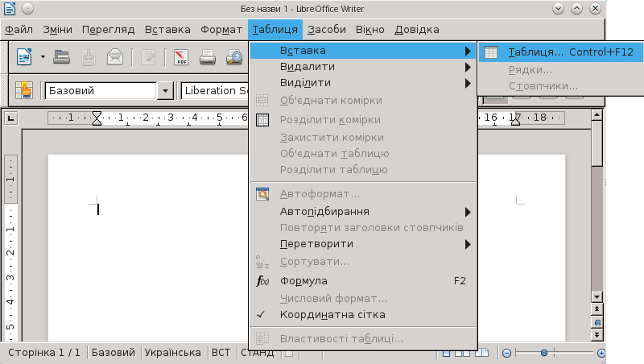Open paragraph style Базовий dropdown arrow

point(165,90)
